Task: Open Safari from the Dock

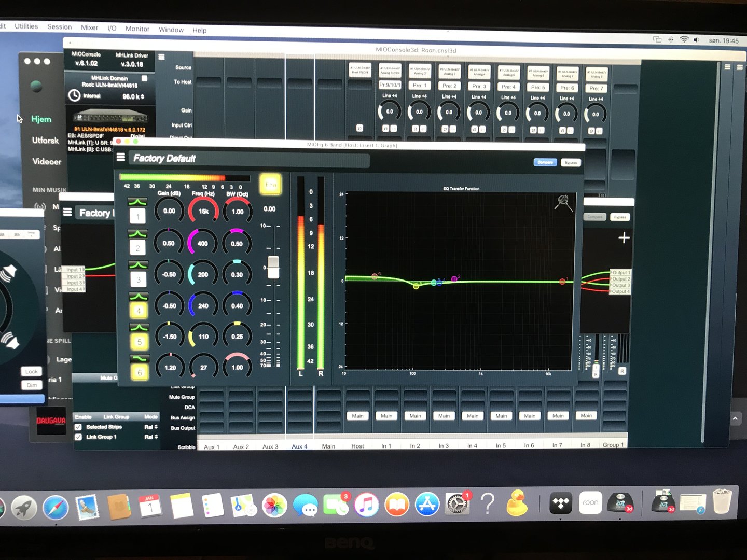Action: pos(56,507)
